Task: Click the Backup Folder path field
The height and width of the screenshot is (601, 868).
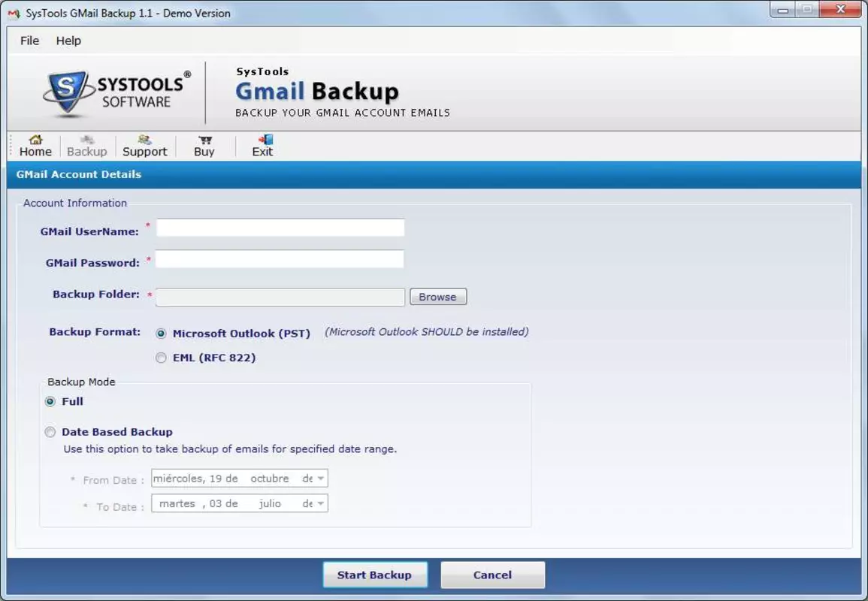Action: click(x=280, y=297)
